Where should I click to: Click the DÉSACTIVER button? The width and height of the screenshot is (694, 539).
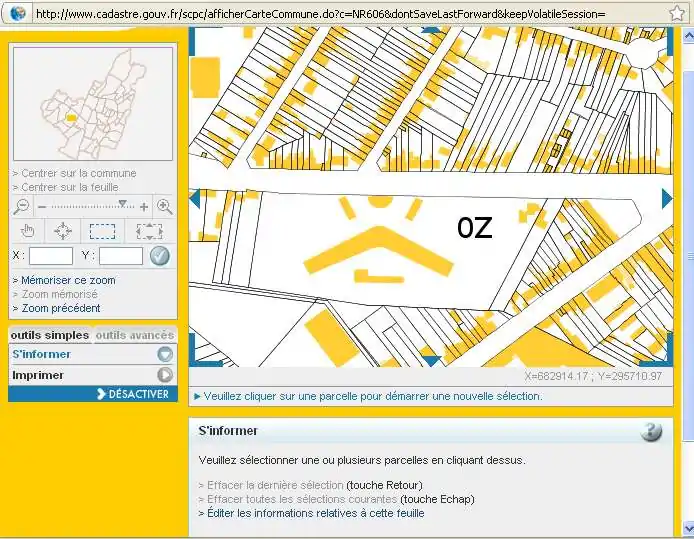[x=133, y=394]
